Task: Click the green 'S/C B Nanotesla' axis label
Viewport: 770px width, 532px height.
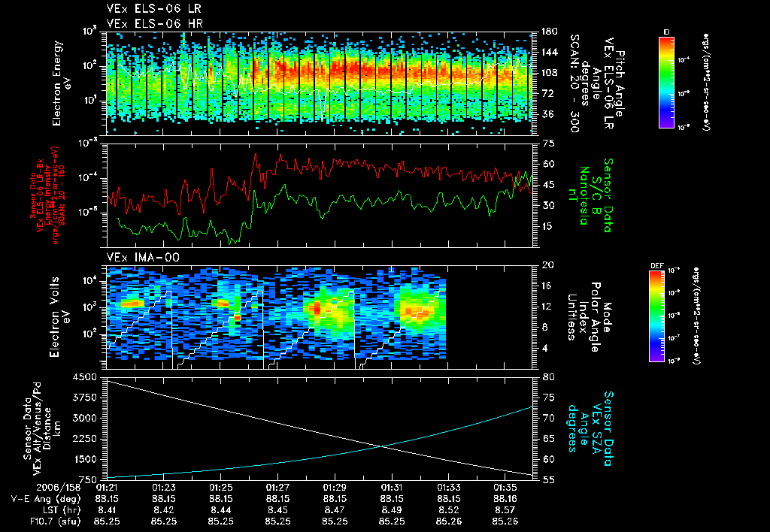Action: click(x=590, y=195)
